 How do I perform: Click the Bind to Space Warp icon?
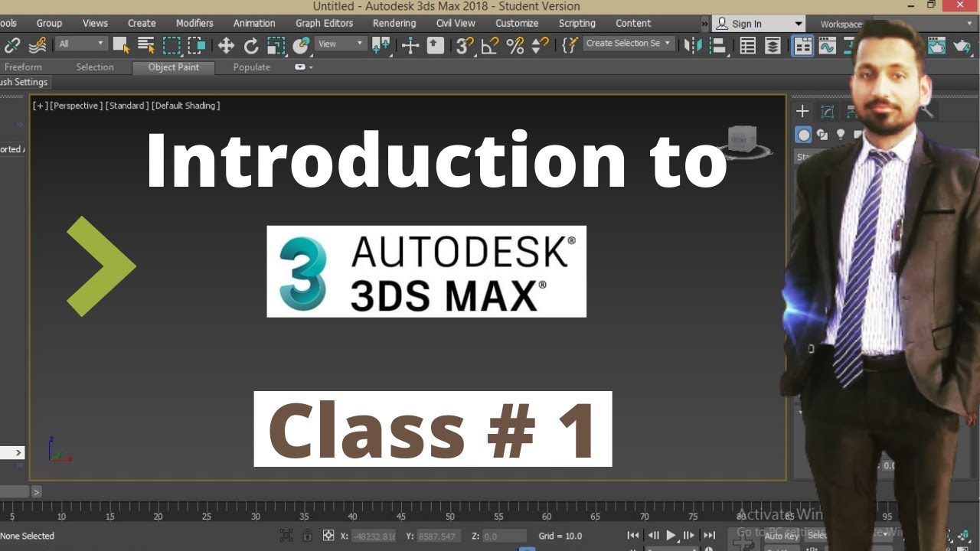pyautogui.click(x=37, y=45)
